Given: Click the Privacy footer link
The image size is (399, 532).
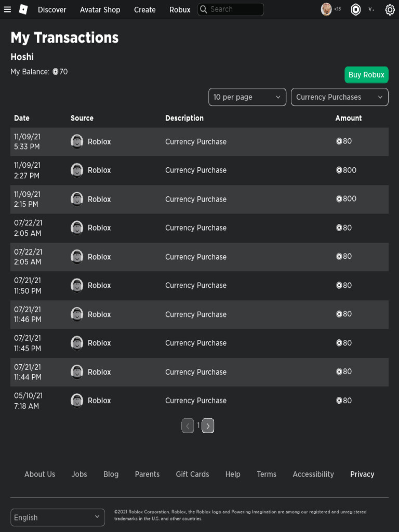Looking at the screenshot, I should click(362, 474).
